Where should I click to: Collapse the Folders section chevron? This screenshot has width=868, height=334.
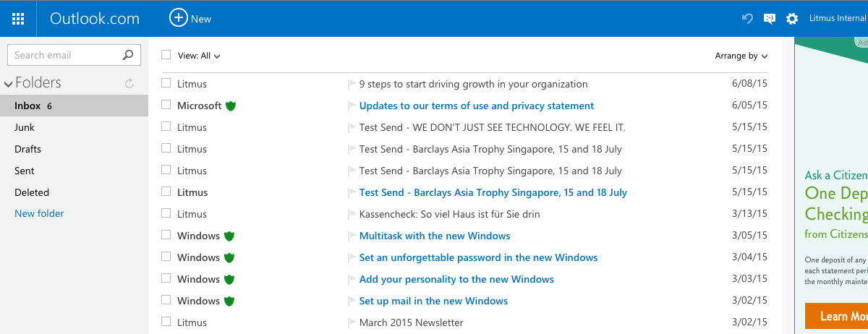(9, 84)
